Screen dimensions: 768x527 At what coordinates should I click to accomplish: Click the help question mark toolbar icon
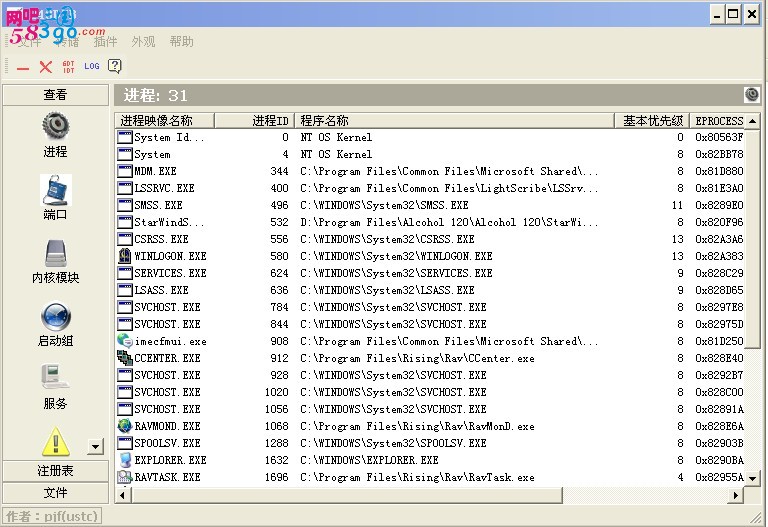click(x=115, y=66)
